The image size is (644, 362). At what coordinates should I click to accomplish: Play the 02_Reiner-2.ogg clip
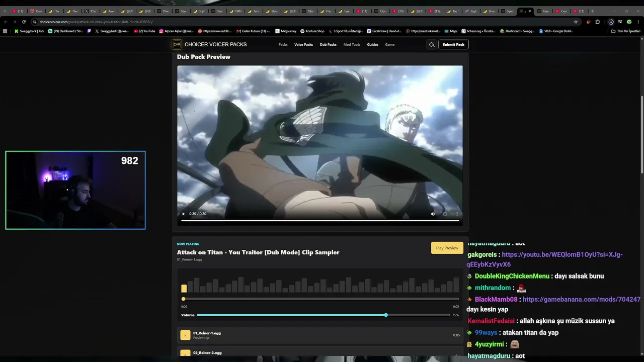[185, 353]
